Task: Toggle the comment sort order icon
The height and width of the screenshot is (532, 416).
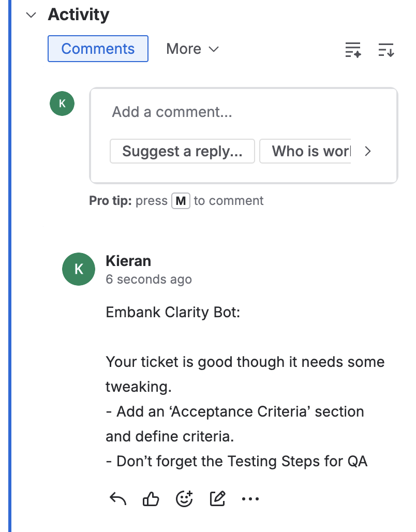Action: (386, 50)
